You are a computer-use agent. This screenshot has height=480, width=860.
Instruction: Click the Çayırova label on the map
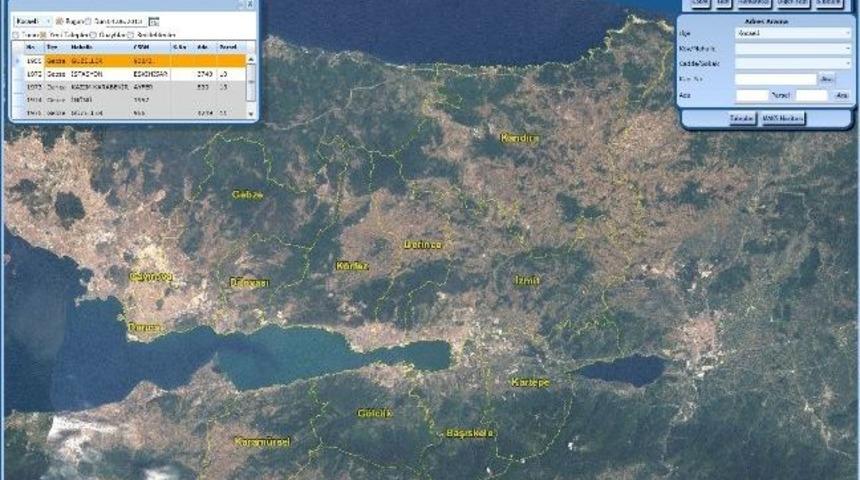click(151, 276)
